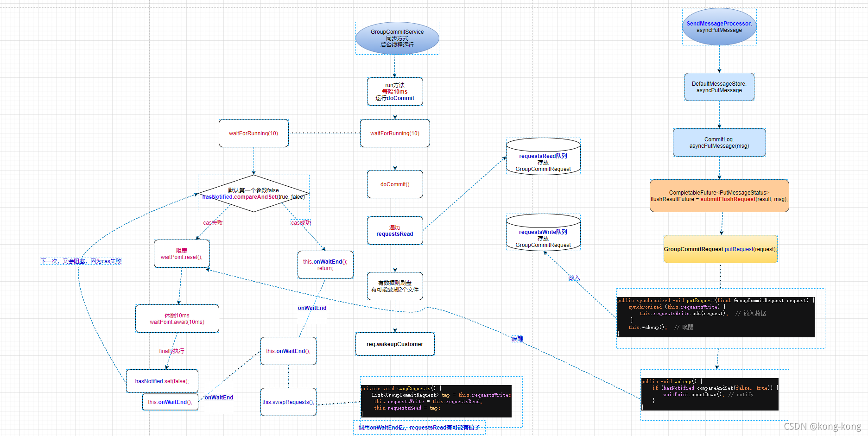868x436 pixels.
Task: Select the requestsWrite队列 cylinder
Action: 543,233
